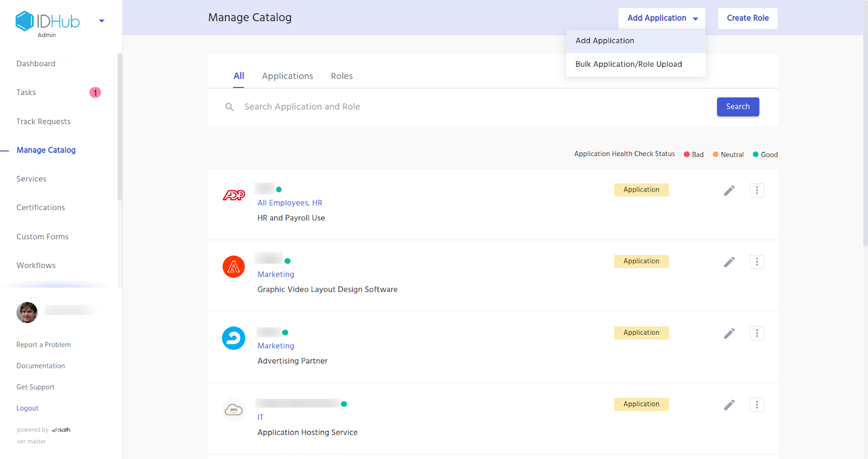Open three-dot menu for HR and Payroll app

[757, 190]
